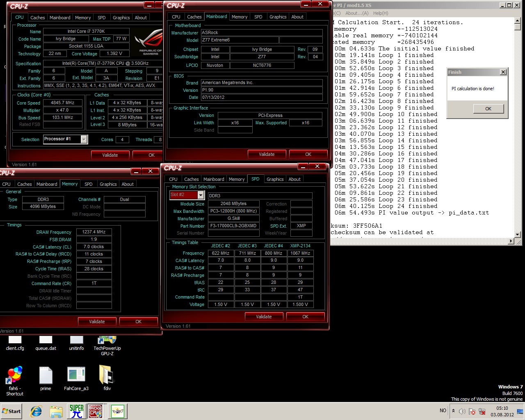Open the volume tray icon
The image size is (525, 420).
pos(462,411)
